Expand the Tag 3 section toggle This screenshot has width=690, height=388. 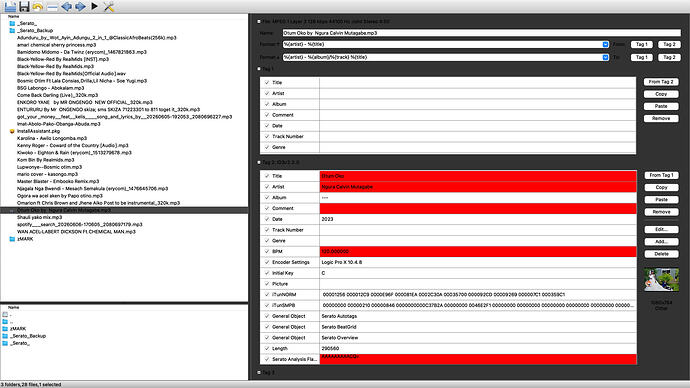tap(259, 373)
